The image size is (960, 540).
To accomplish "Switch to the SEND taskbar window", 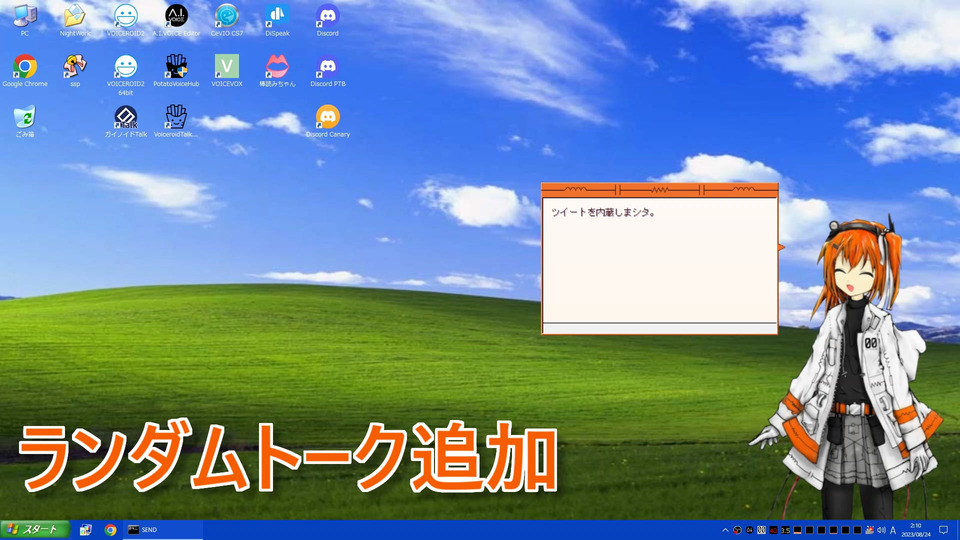I will 163,530.
